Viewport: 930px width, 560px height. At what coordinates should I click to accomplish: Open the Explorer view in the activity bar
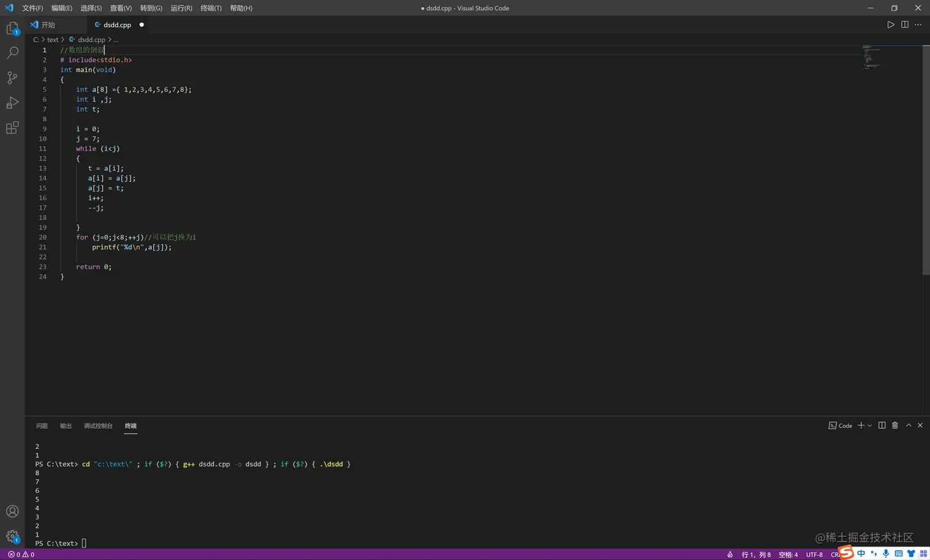tap(12, 28)
